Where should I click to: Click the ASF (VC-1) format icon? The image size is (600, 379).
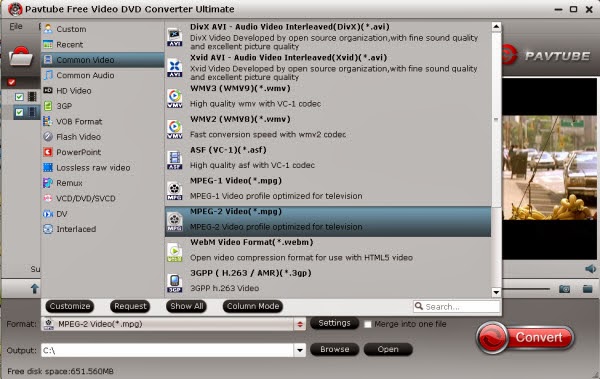coord(174,160)
